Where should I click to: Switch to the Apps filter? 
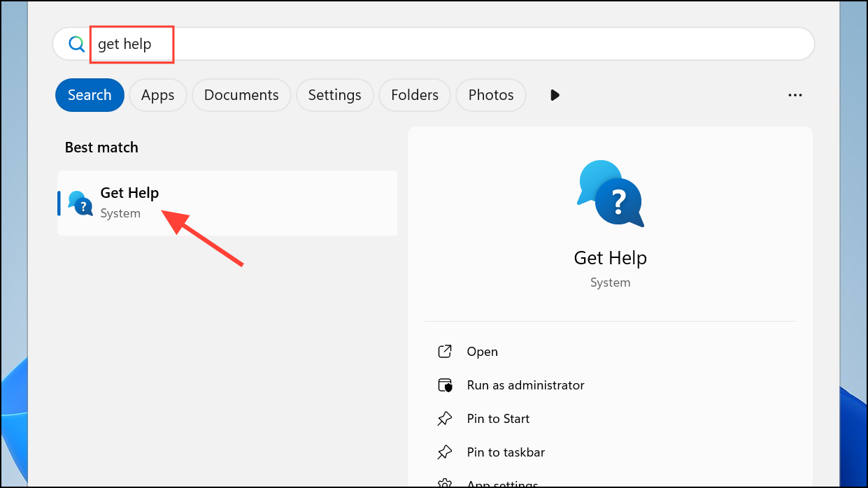point(157,95)
